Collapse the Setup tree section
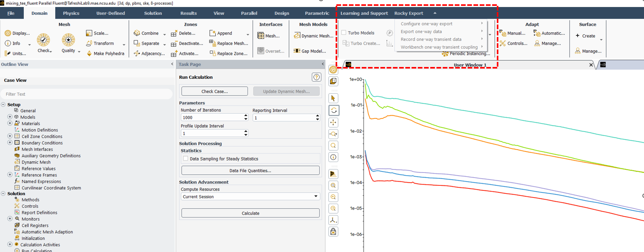The image size is (644, 252). pyautogui.click(x=3, y=104)
